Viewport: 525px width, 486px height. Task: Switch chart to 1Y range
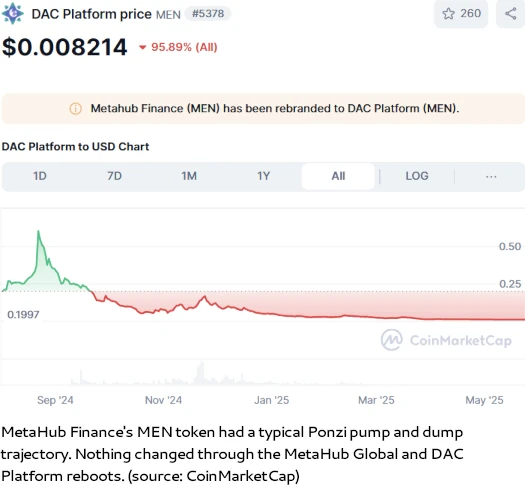coord(264,176)
